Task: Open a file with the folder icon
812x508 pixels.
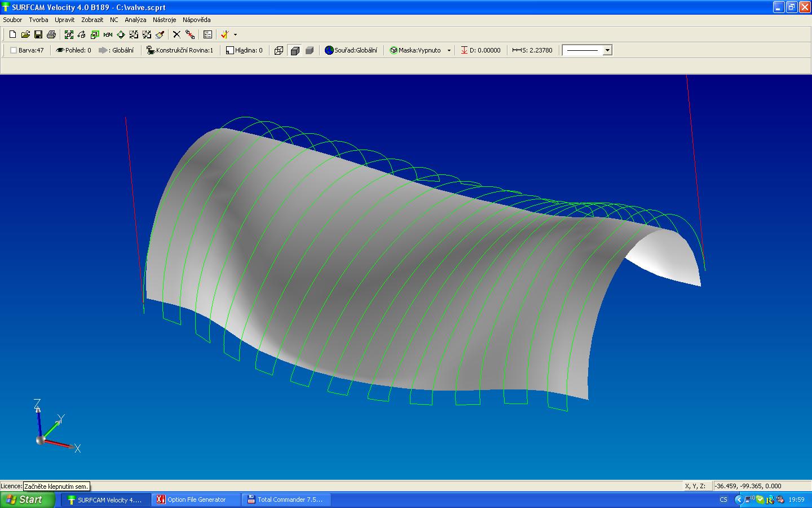Action: [x=25, y=34]
